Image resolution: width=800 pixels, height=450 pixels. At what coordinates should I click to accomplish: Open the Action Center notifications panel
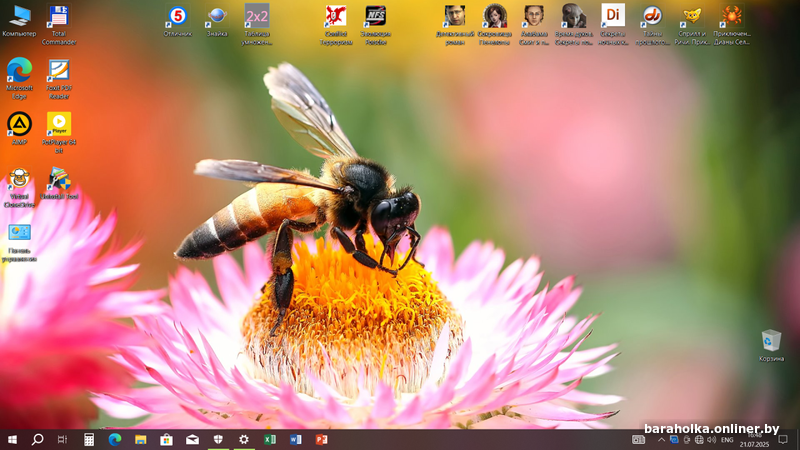tap(785, 439)
